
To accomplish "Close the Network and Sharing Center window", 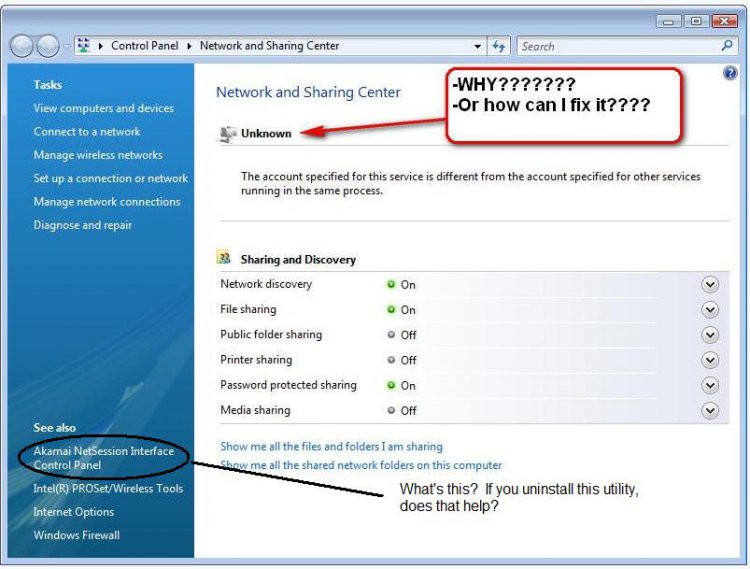I will click(724, 21).
